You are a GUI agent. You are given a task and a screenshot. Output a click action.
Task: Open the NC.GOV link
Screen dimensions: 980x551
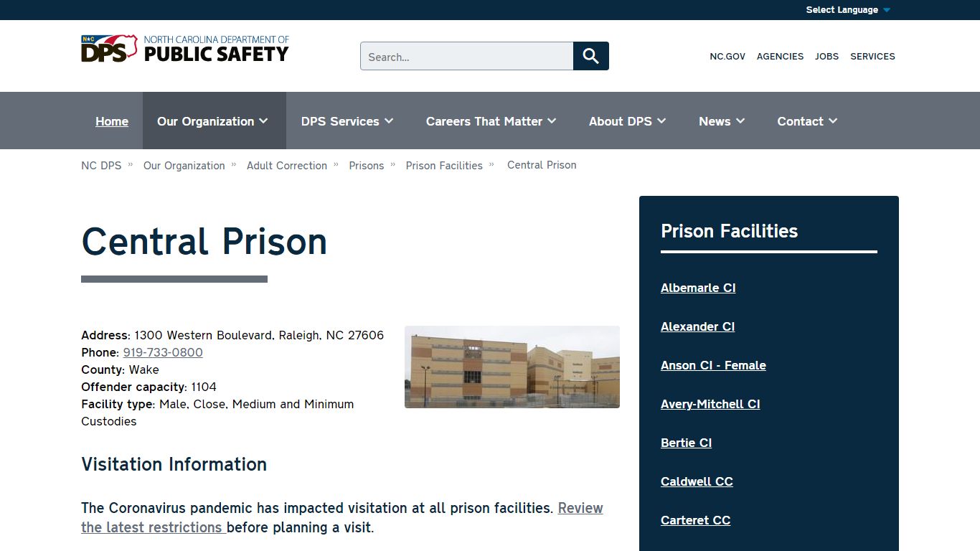click(x=727, y=56)
